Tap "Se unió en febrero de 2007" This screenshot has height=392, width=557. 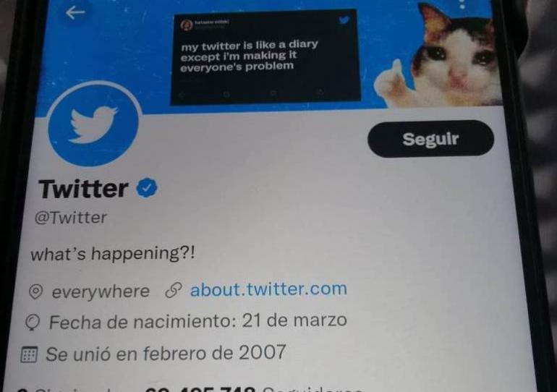coord(166,354)
